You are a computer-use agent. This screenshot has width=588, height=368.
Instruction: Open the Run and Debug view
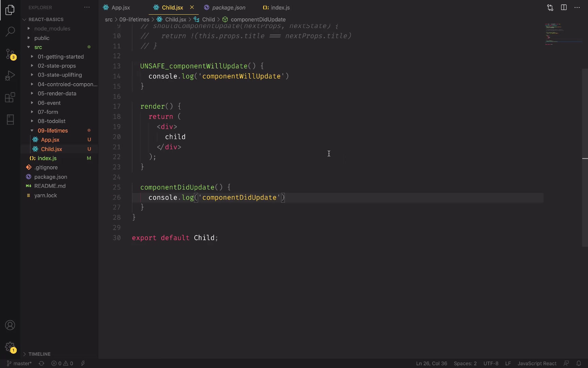pos(10,75)
